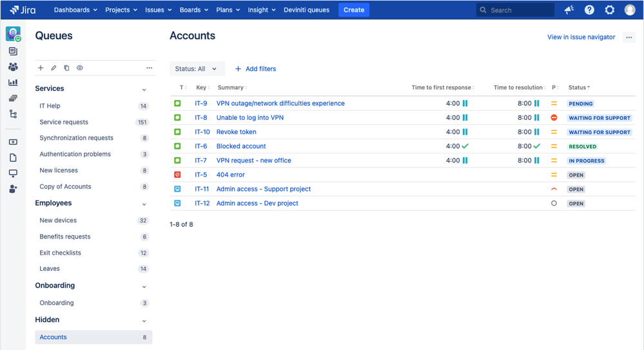
Task: Sort the table by Status column header
Action: 579,88
